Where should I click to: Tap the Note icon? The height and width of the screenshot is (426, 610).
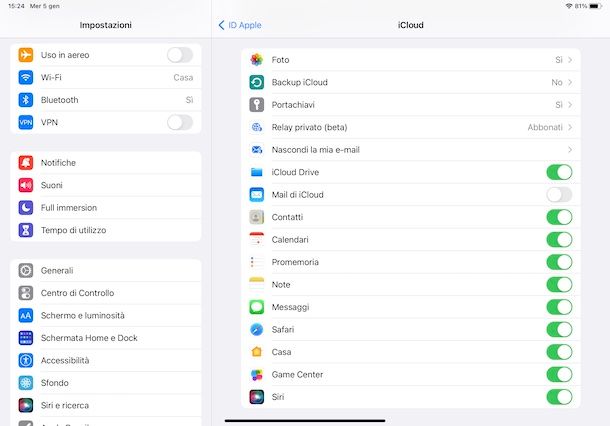coord(256,284)
